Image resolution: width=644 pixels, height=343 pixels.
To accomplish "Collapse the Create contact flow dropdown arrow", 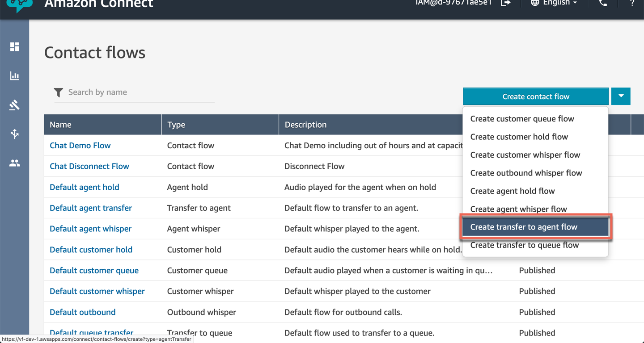I will point(621,96).
